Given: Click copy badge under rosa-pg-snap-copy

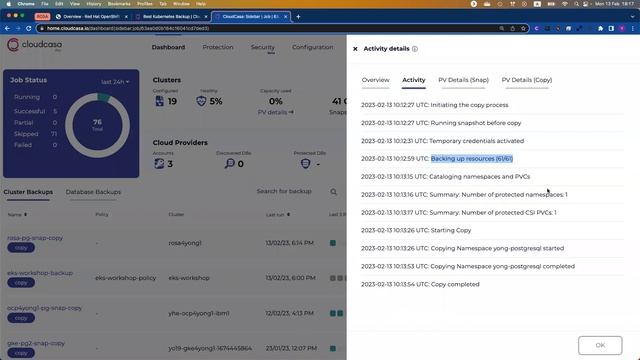Looking at the screenshot, I should point(21,248).
